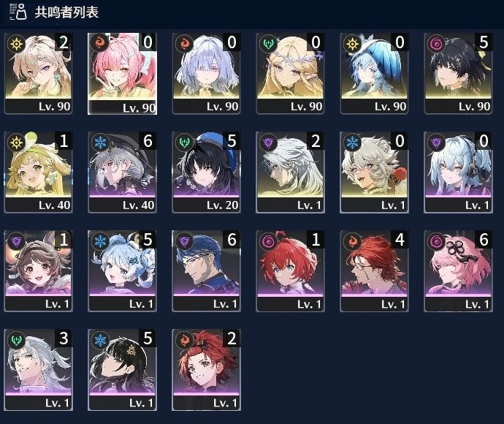This screenshot has height=424, width=504.
Task: Click the Fusion icon on pink-haired Lv. 90 card
Action: coord(99,43)
